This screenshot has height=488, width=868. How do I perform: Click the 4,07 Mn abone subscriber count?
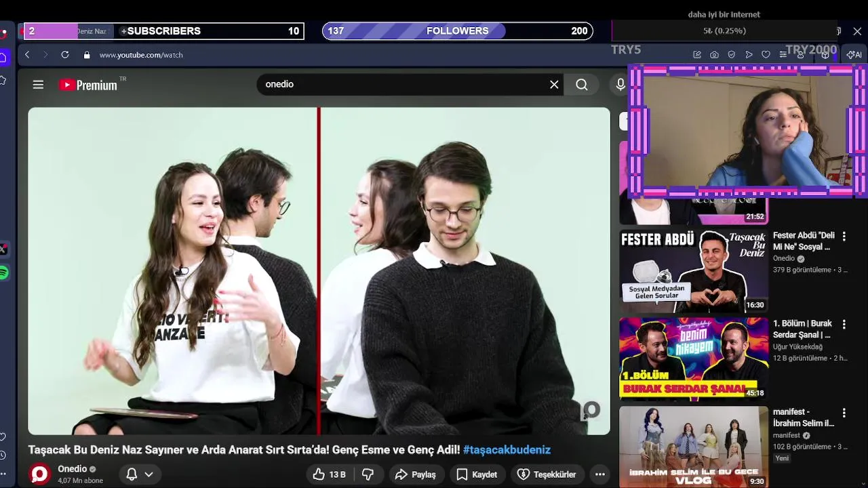tap(80, 481)
